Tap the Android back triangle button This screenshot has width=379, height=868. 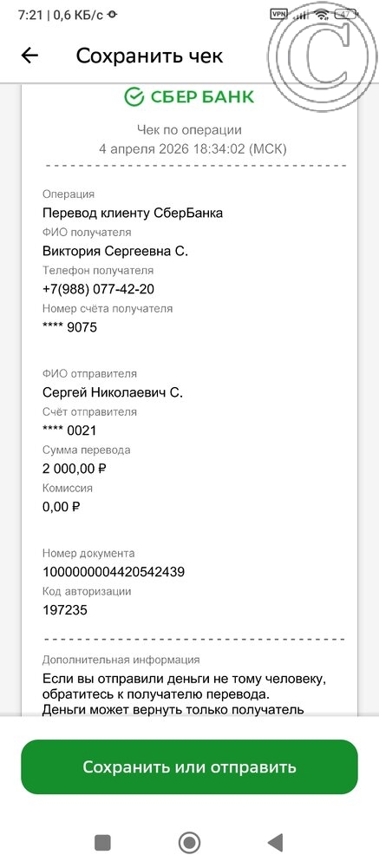[276, 843]
